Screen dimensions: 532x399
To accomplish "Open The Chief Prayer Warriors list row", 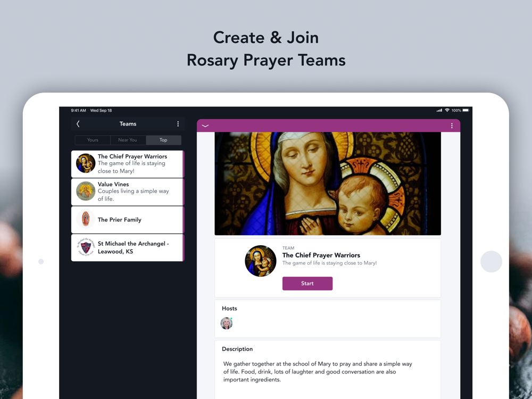I will coord(128,164).
